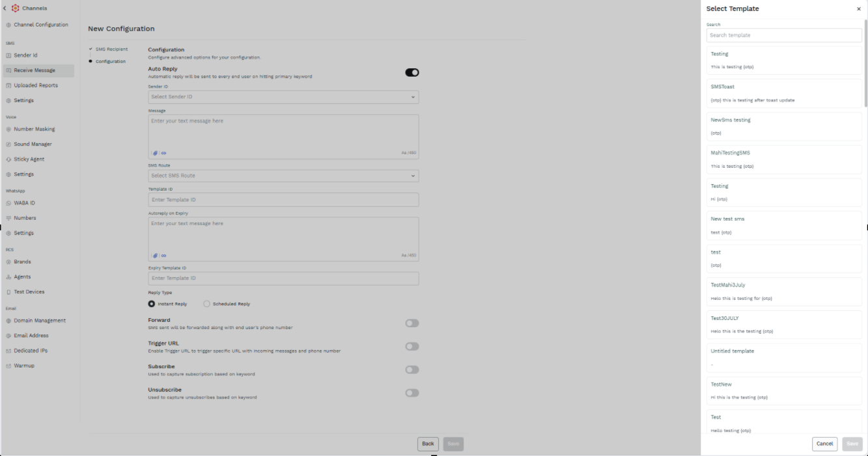
Task: Click the Search template input field
Action: click(784, 35)
